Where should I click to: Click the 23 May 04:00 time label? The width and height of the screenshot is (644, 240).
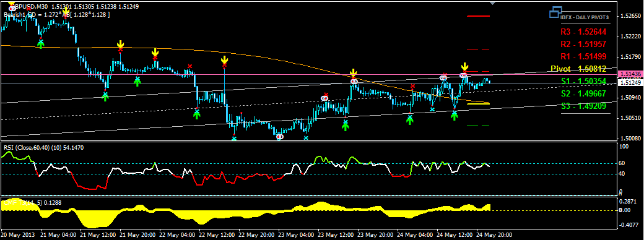(295, 235)
